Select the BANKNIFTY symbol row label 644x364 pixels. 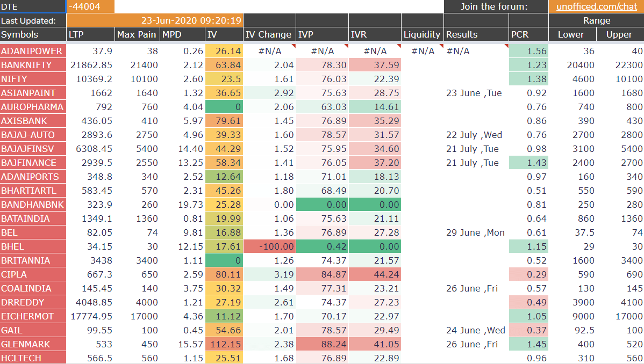(32, 65)
